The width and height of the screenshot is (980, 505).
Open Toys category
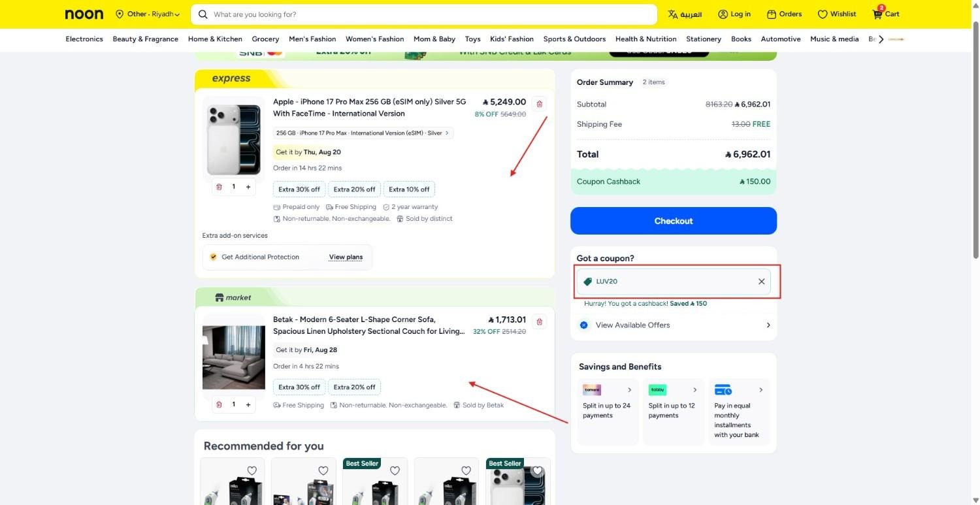[472, 39]
